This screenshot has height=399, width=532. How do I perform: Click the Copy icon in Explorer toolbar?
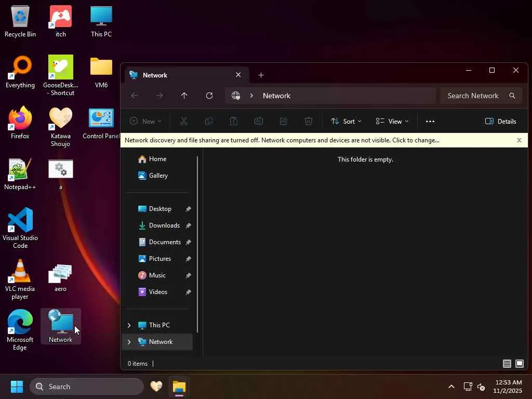[209, 121]
